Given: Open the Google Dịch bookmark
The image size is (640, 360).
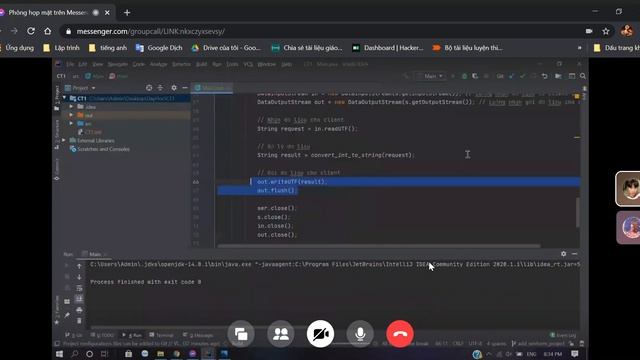Looking at the screenshot, I should (x=159, y=48).
